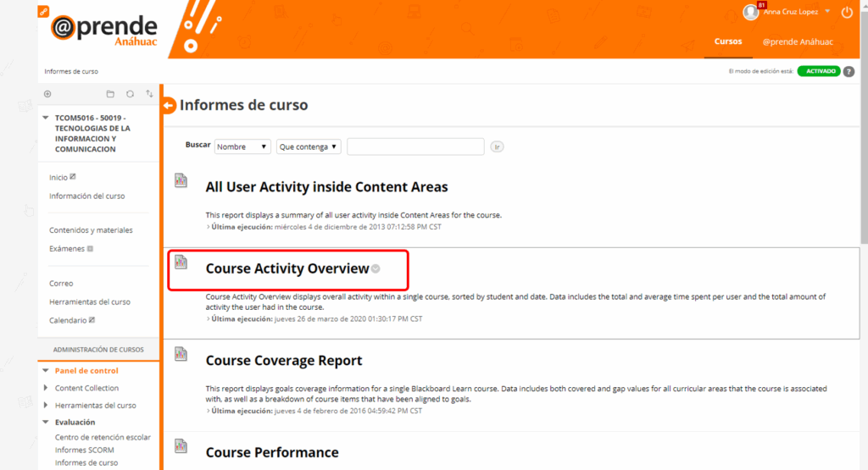868x470 pixels.
Task: Open the folder view icon in course menu
Action: (x=110, y=94)
